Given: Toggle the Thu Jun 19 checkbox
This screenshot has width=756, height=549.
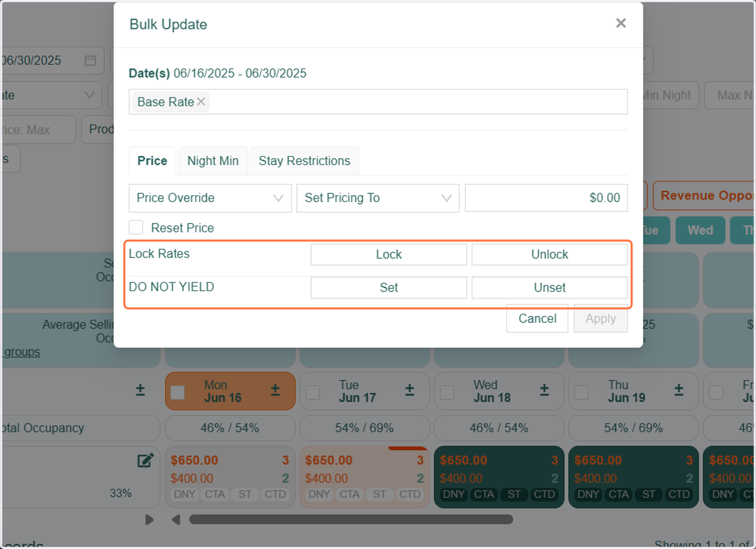Looking at the screenshot, I should click(x=581, y=392).
